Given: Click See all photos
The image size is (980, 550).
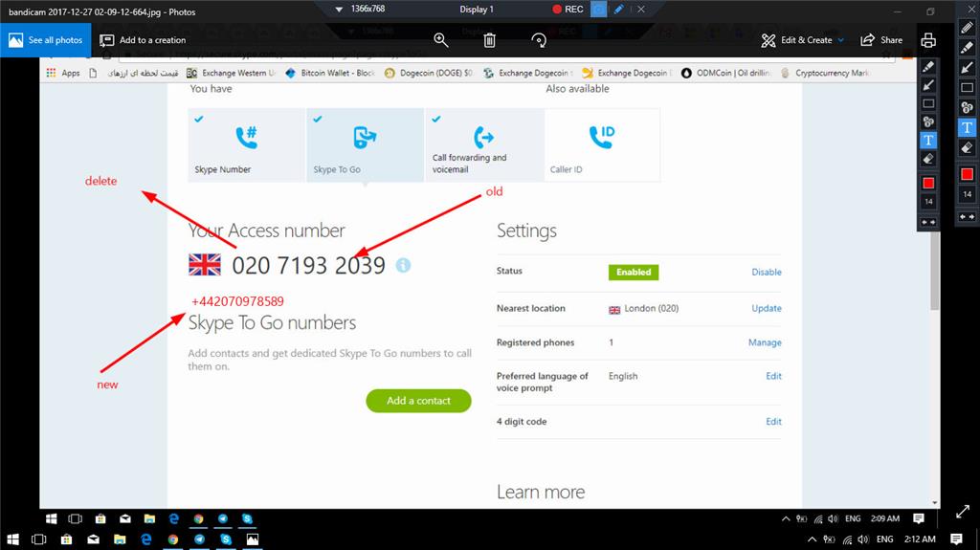Looking at the screenshot, I should [46, 40].
